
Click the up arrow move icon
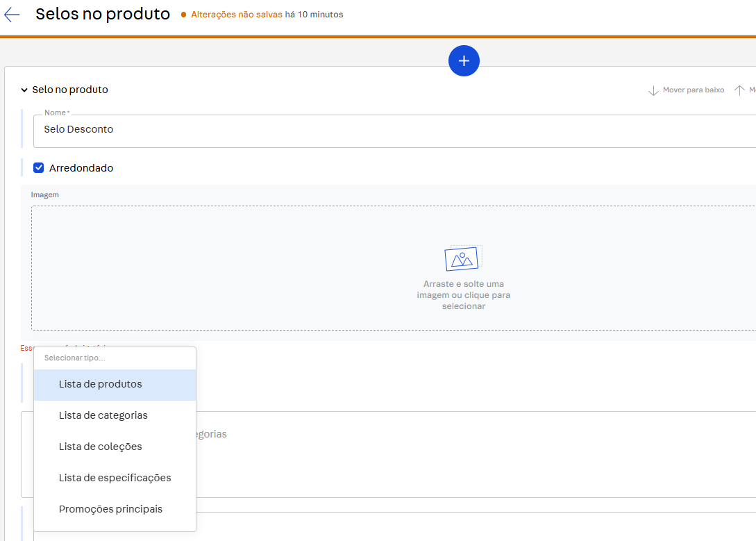739,90
